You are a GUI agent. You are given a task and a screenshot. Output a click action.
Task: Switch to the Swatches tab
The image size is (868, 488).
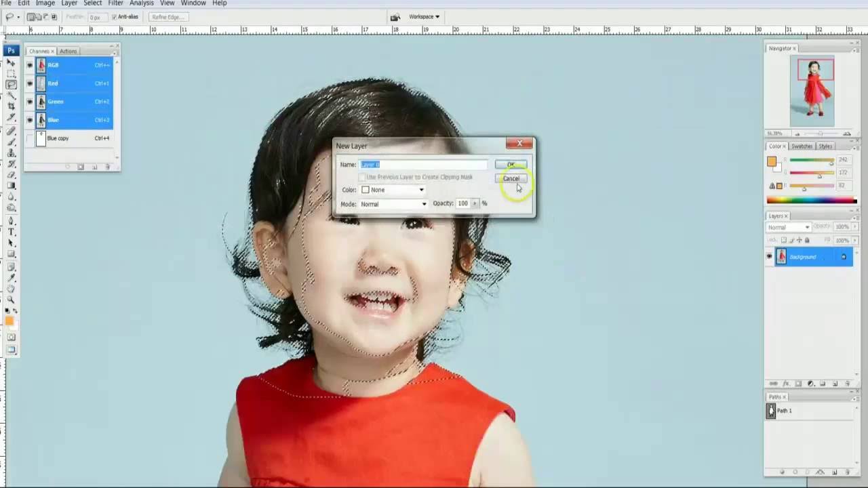802,146
